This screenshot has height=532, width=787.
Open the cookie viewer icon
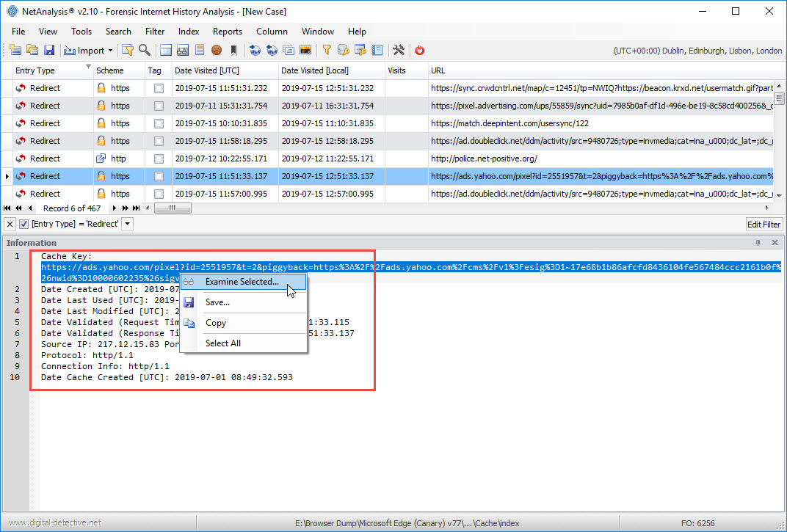click(217, 50)
